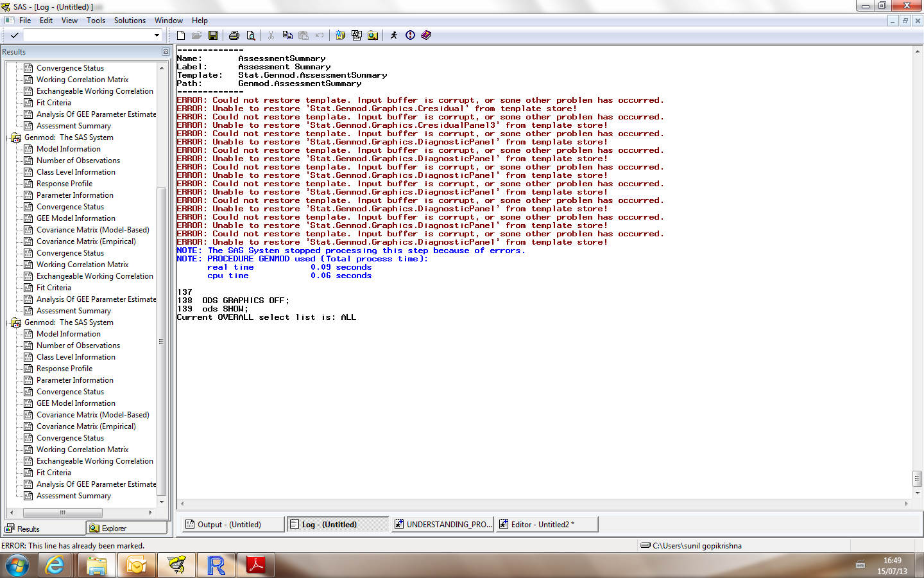Click the status bar error message
Viewport: 924px width, 578px height.
coord(73,546)
